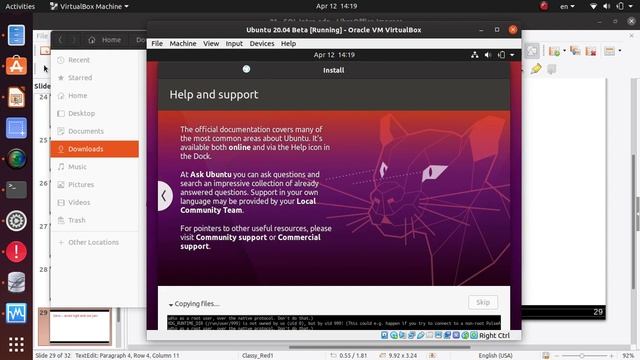Image resolution: width=640 pixels, height=360 pixels.
Task: Click the Impress Delete Slide toolbar icon
Action: click(591, 51)
